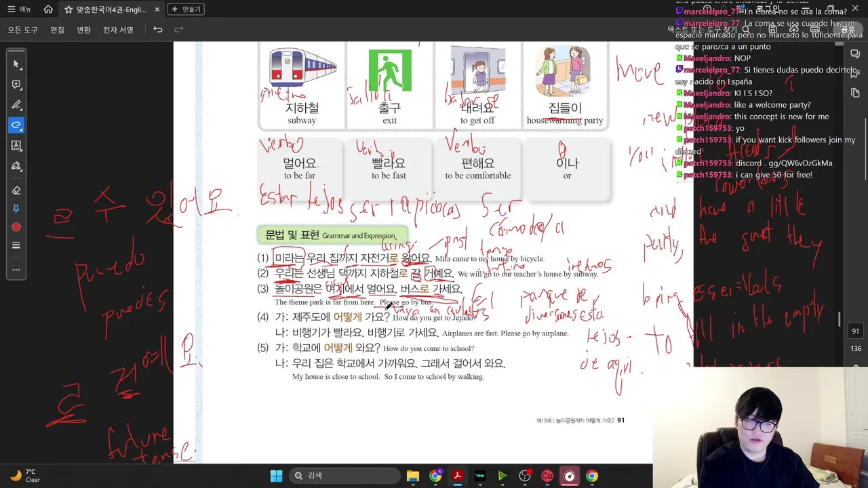Click the total page count 136
The width and height of the screenshot is (868, 488).
[855, 349]
